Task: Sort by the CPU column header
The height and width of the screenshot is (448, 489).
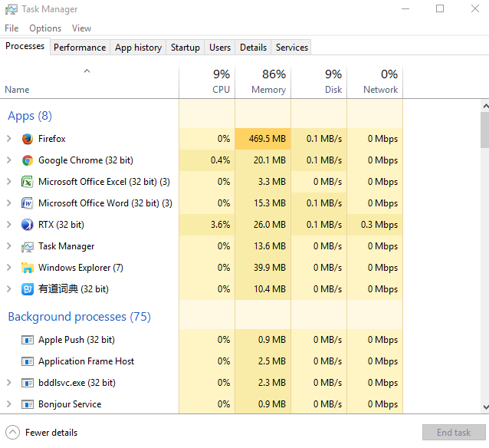Action: click(x=207, y=83)
